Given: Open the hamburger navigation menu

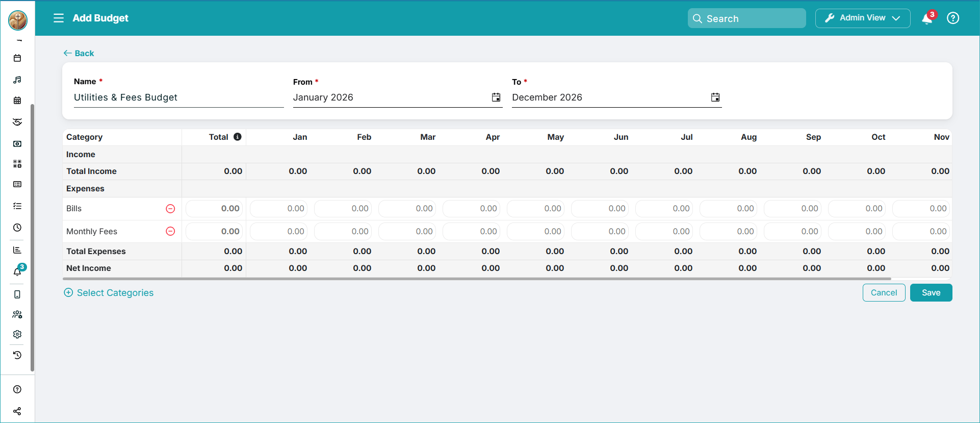Looking at the screenshot, I should tap(59, 18).
